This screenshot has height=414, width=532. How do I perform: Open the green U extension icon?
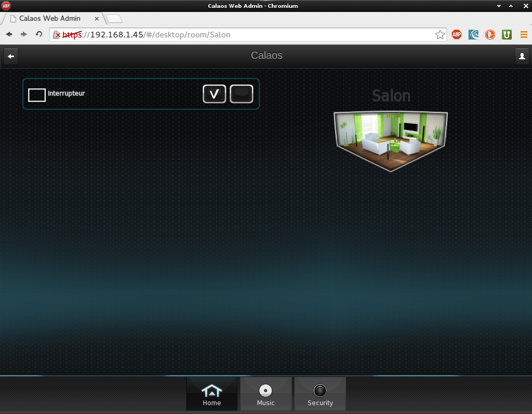pos(506,34)
